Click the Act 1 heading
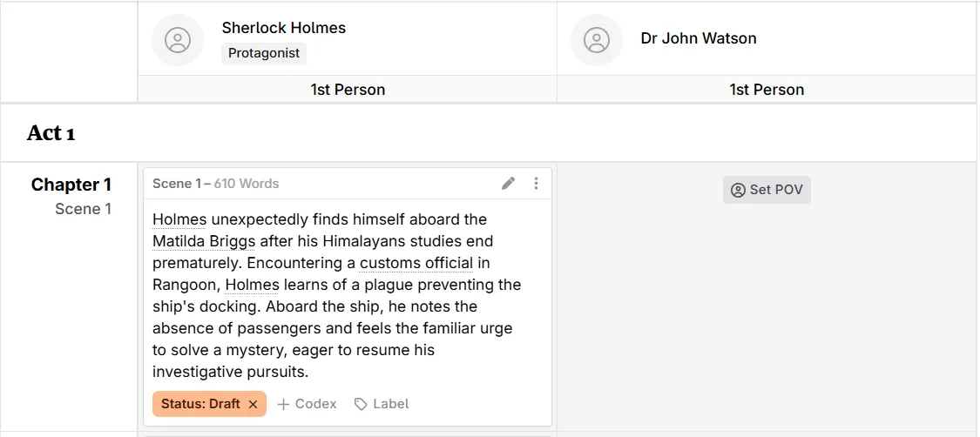The width and height of the screenshot is (980, 437). (51, 132)
